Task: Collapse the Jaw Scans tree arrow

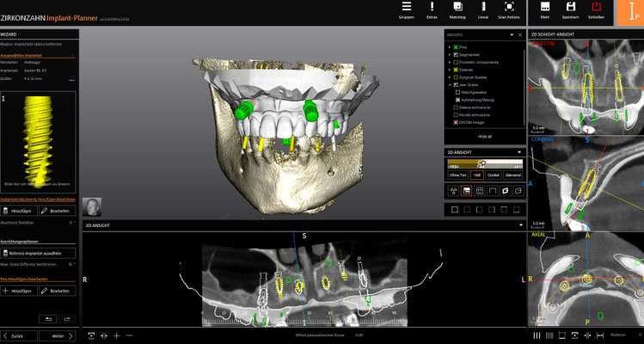Action: 450,84
